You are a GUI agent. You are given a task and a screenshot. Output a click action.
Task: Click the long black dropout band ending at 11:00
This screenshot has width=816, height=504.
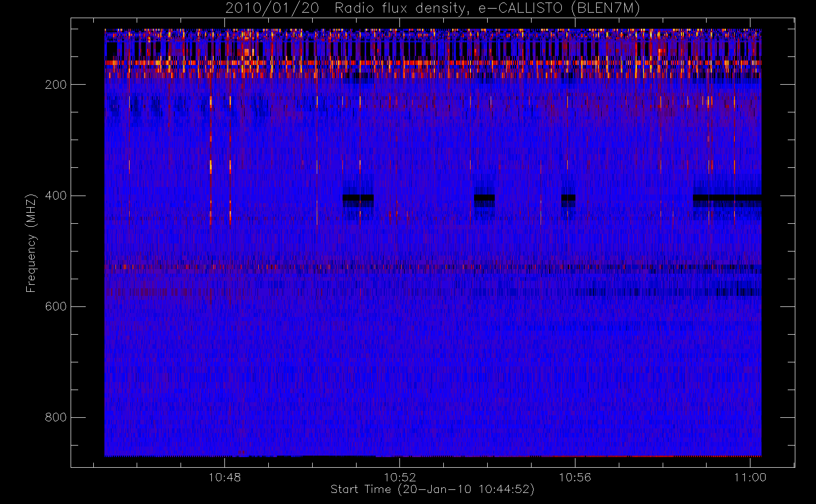(x=727, y=198)
